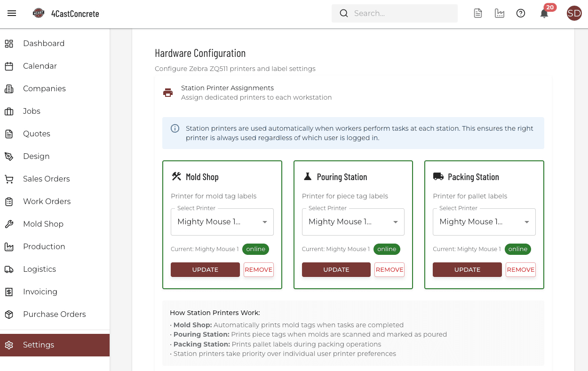Click the online status badge under Mold Shop
588x371 pixels.
coord(255,249)
